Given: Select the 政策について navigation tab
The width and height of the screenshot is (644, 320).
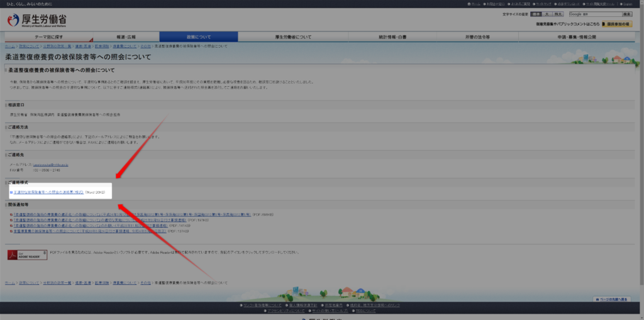Looking at the screenshot, I should pyautogui.click(x=198, y=37).
